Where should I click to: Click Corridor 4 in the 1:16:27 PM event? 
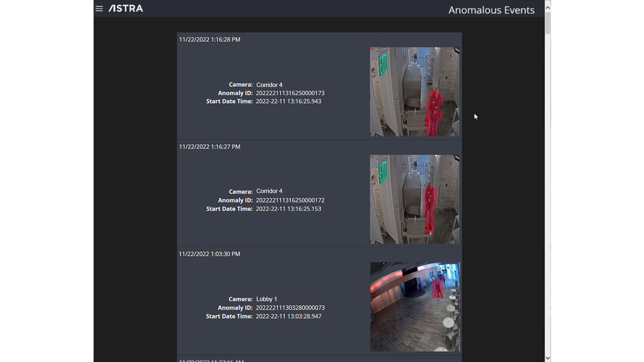pos(269,191)
